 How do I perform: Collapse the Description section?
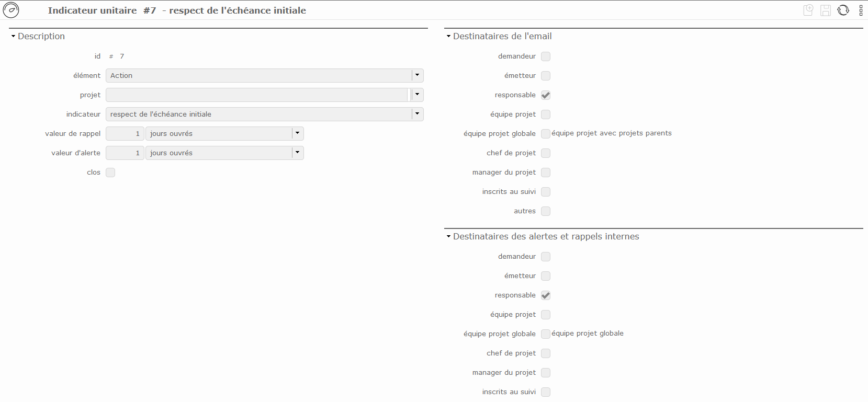(14, 37)
